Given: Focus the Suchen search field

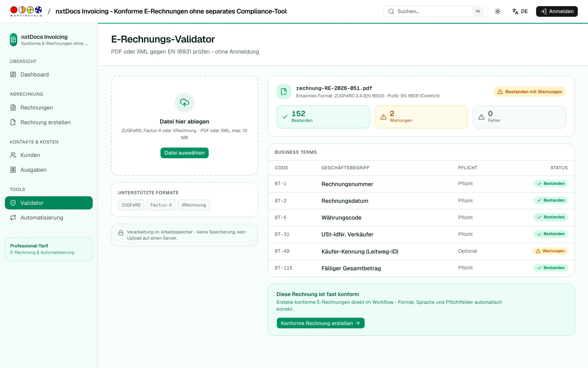Looking at the screenshot, I should pyautogui.click(x=435, y=11).
